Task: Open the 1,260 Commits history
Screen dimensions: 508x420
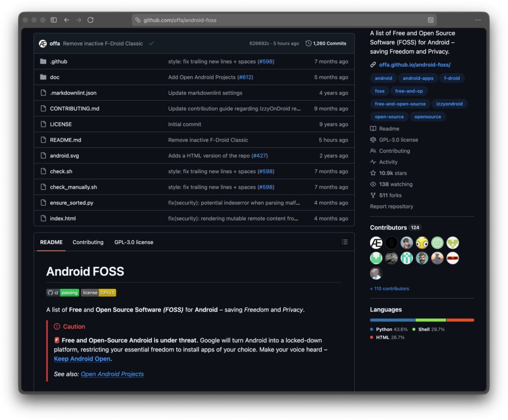Action: click(326, 44)
